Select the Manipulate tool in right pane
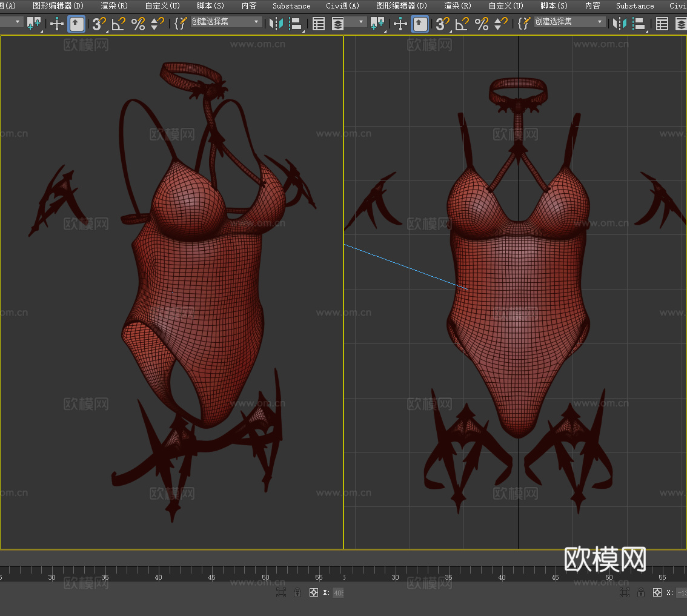 tap(400, 24)
